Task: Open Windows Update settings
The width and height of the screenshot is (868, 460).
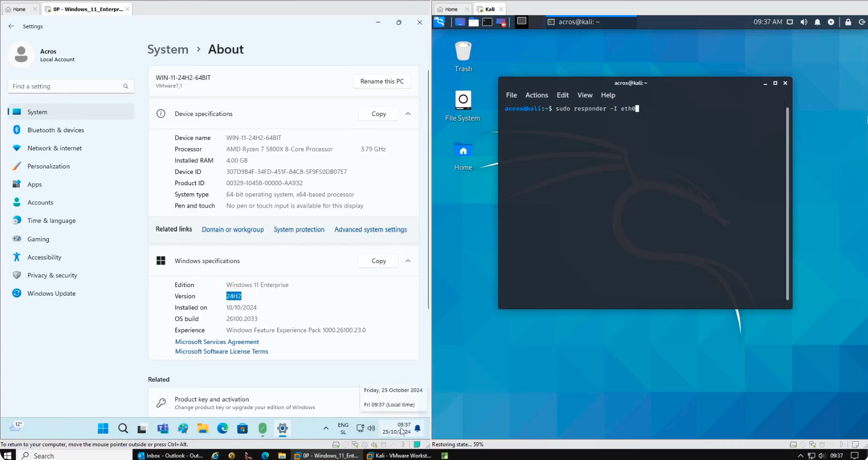Action: [71, 294]
